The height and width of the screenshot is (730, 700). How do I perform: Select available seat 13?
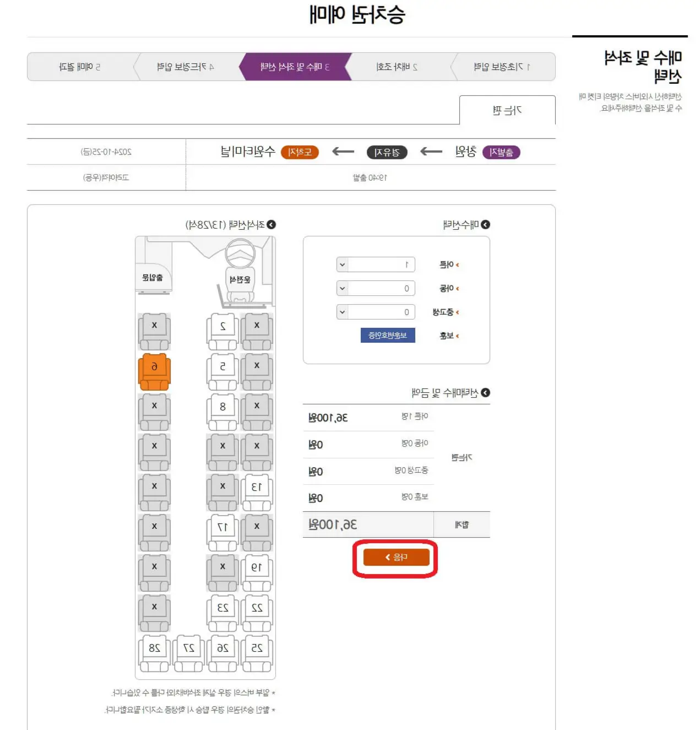(257, 492)
